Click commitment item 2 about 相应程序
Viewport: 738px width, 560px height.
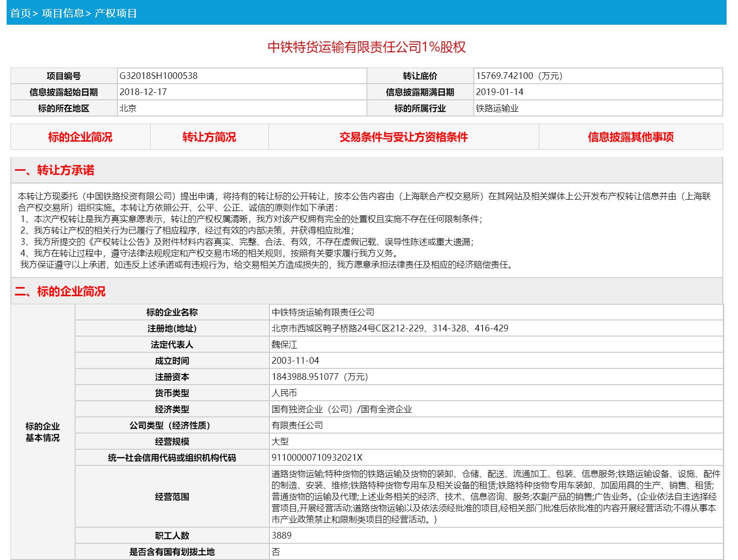coord(187,231)
